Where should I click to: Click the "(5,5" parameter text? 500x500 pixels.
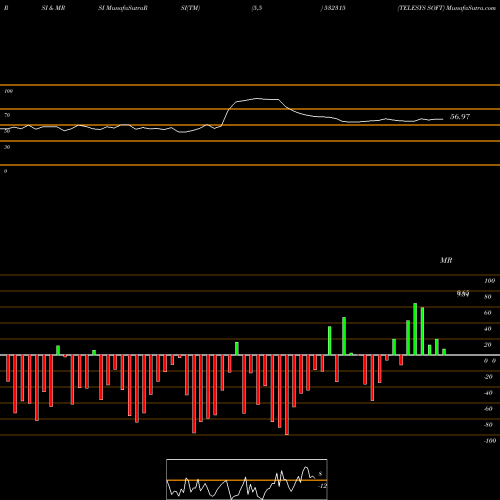[x=257, y=8]
